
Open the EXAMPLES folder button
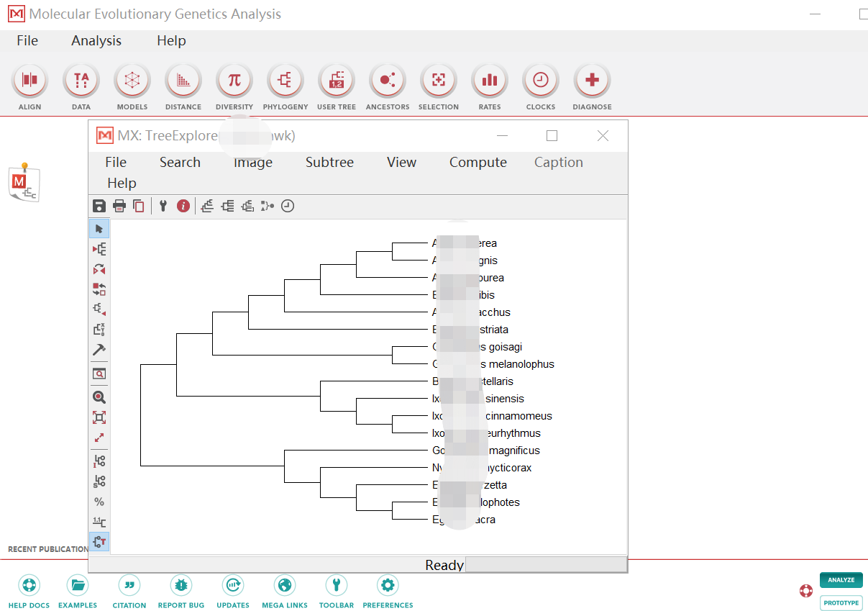78,592
